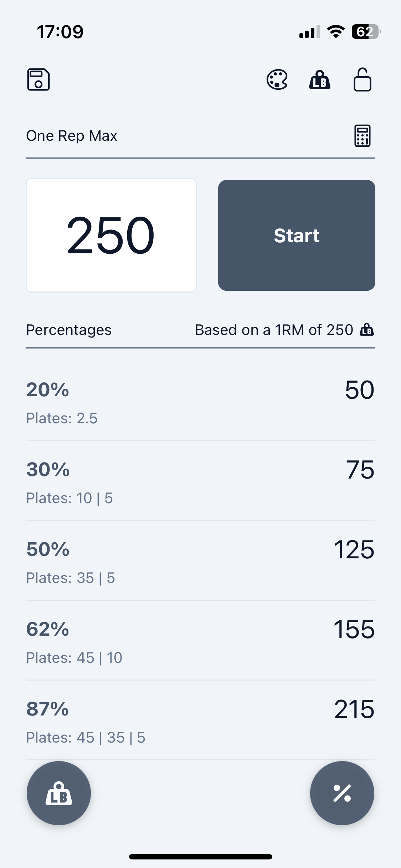
Task: Open the theme palette picker
Action: (x=277, y=80)
